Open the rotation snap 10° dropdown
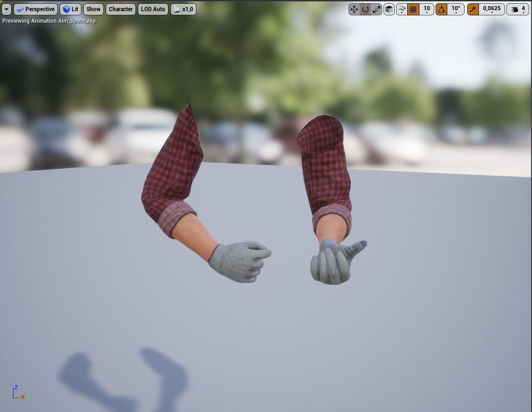Viewport: 532px width, 412px height. coord(456,9)
